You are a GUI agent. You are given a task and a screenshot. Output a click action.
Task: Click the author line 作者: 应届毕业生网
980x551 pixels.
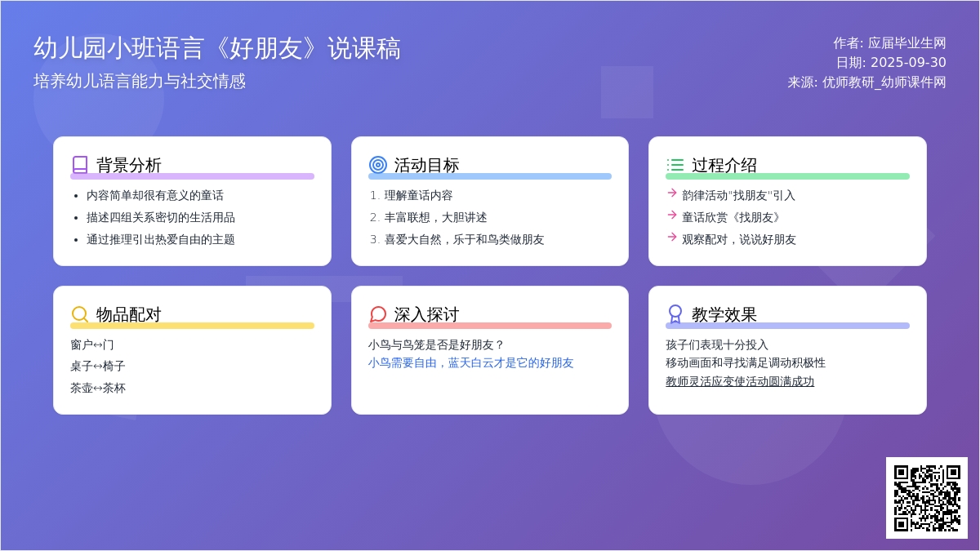click(x=889, y=43)
